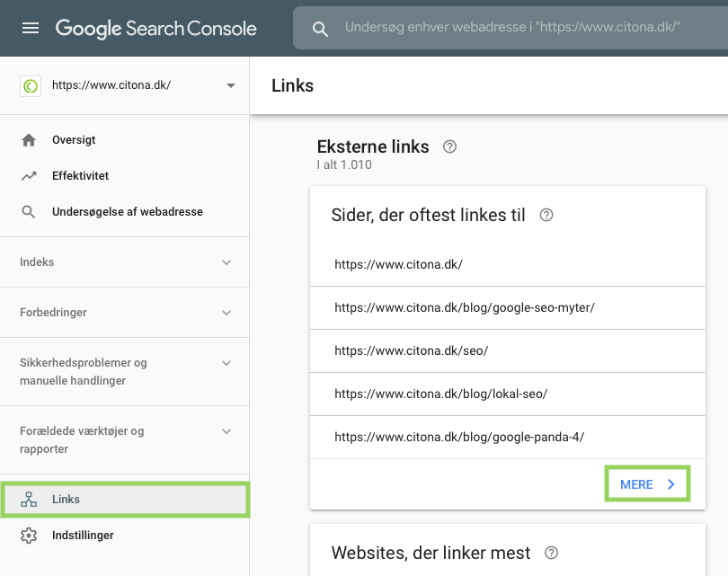Click the Effektivitet trend-line icon
The image size is (728, 576).
point(29,176)
